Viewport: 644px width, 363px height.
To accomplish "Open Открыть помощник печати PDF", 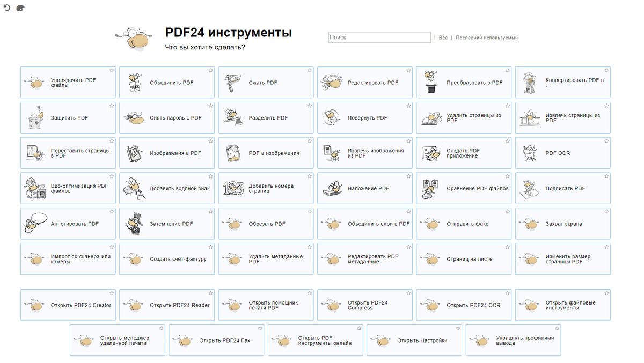I will (x=266, y=305).
